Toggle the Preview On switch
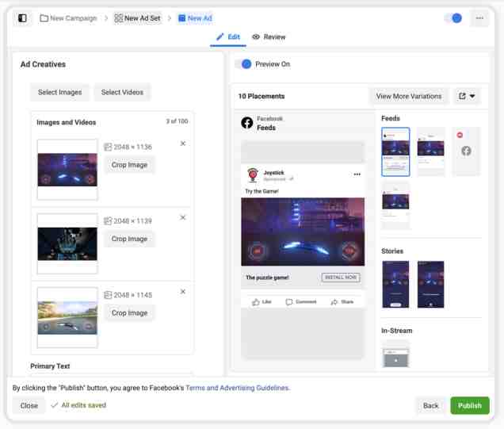Screen dimensions: 504x429 (243, 64)
